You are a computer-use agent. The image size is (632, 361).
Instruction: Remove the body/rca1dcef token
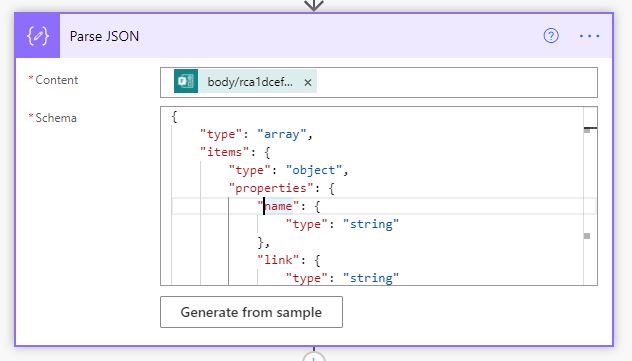[308, 82]
